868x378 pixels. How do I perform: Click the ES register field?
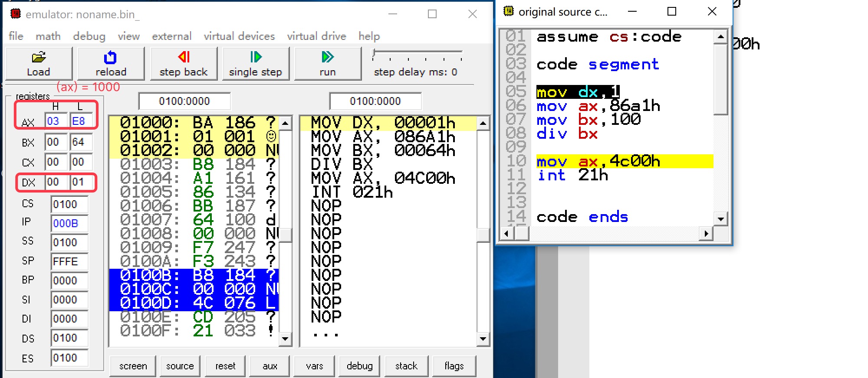(69, 358)
